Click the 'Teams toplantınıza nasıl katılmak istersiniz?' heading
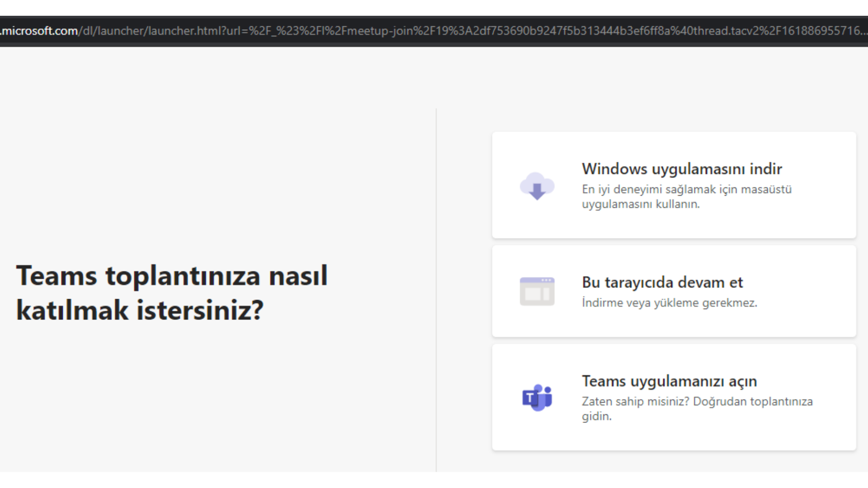Screen dimensions: 868x488 click(x=172, y=292)
